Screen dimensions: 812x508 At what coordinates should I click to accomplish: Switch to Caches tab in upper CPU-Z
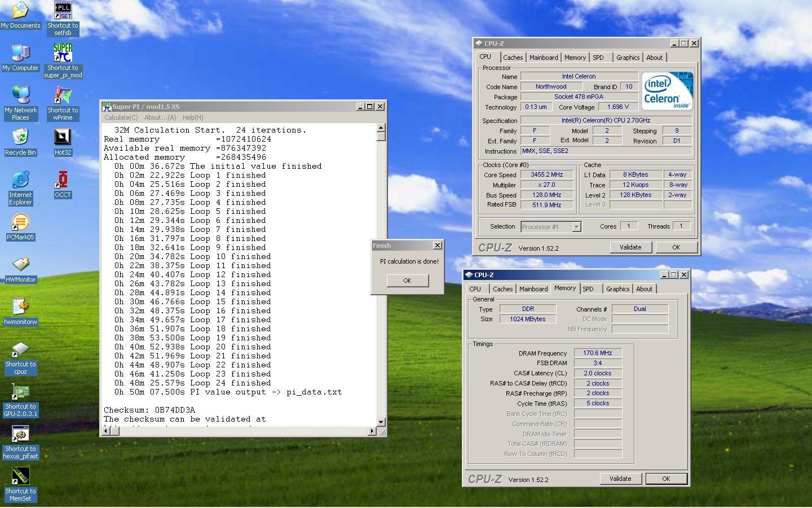[513, 58]
